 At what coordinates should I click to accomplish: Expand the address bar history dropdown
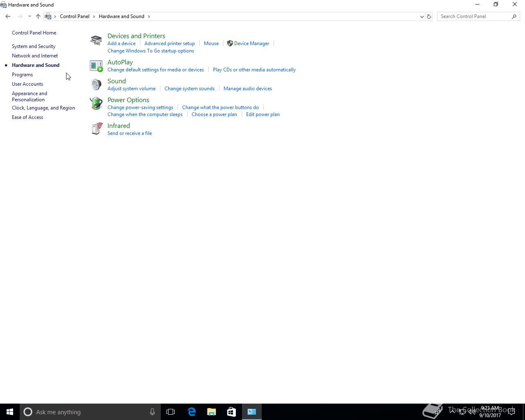422,16
